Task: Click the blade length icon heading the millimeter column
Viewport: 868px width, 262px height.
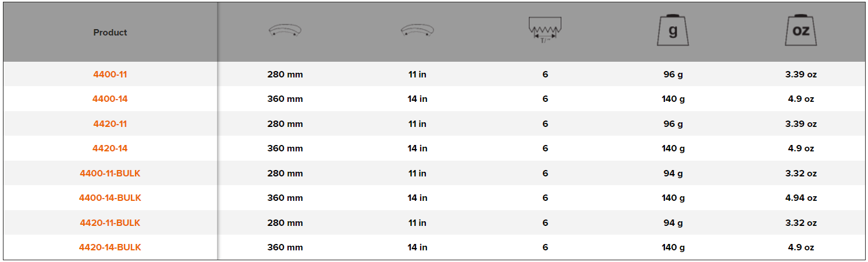Action: click(285, 31)
